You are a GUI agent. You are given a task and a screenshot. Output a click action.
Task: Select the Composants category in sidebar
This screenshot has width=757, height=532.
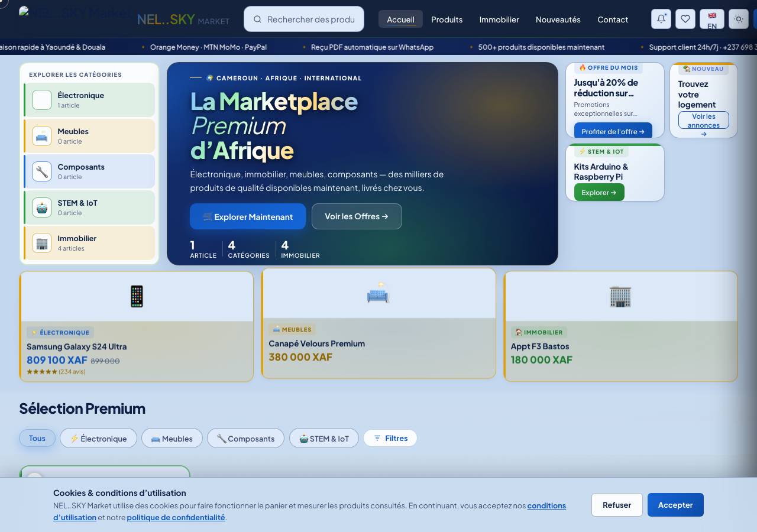pyautogui.click(x=89, y=171)
